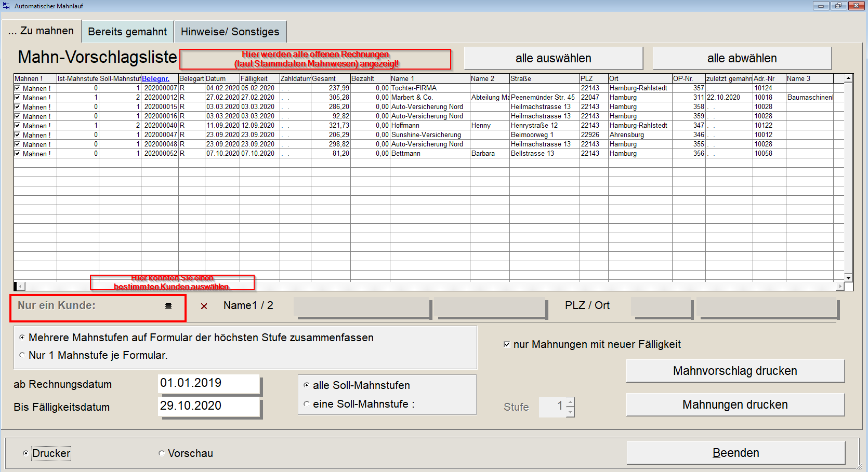Click Adr.-Nr 10122 cell
This screenshot has width=868, height=472.
coord(769,126)
